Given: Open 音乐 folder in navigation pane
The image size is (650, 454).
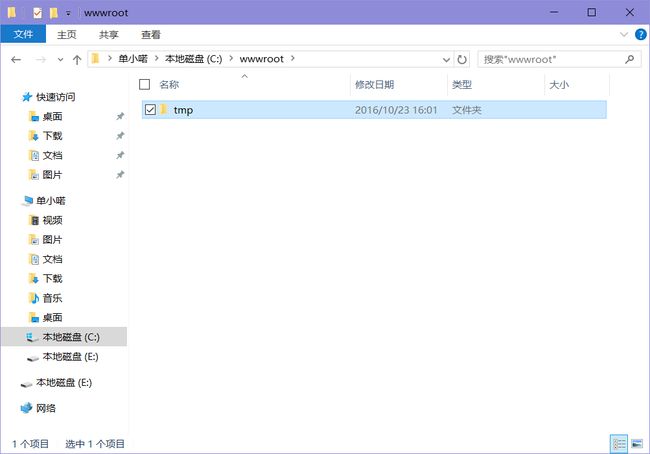Looking at the screenshot, I should 52,298.
